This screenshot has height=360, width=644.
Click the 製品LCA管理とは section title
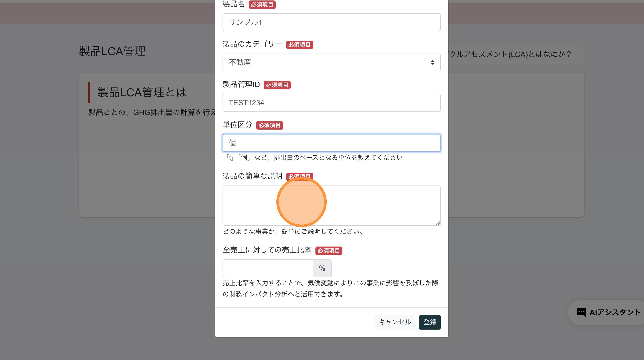tap(142, 92)
